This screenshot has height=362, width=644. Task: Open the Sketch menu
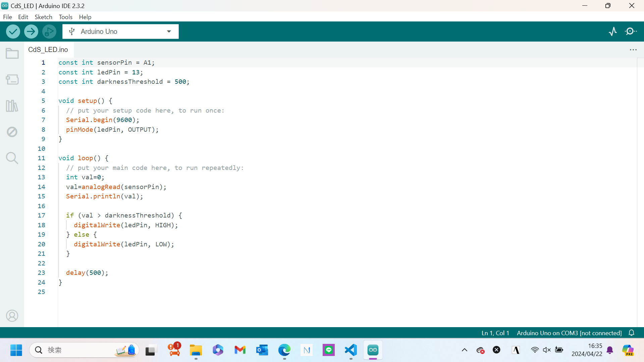click(43, 17)
